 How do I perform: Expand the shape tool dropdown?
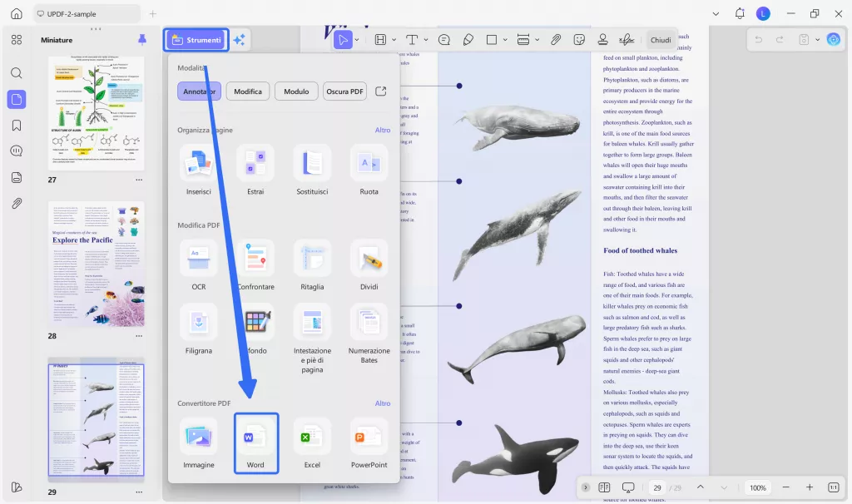tap(503, 39)
